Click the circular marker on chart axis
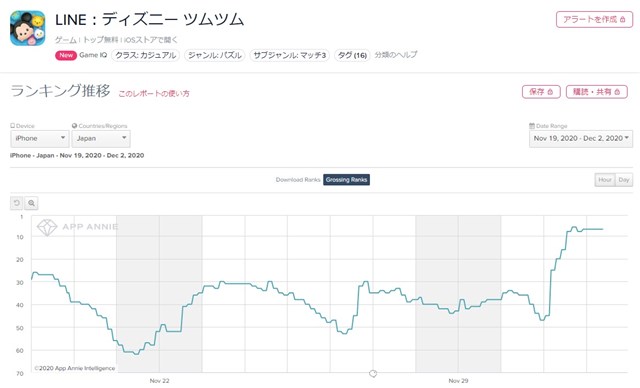The image size is (640, 388). (x=373, y=373)
